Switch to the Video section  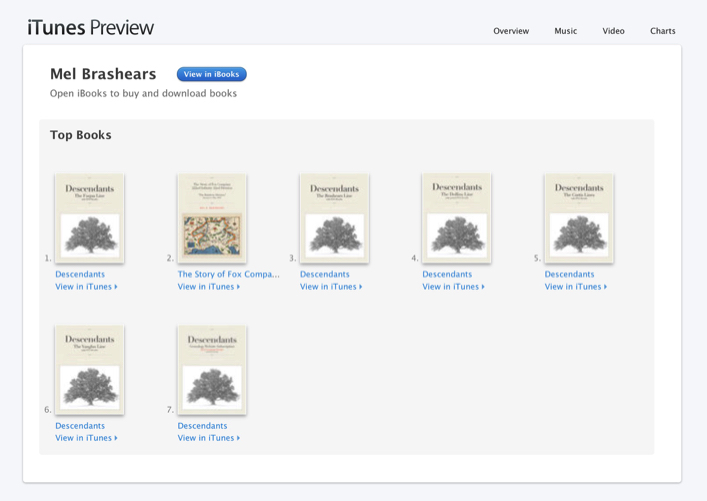coord(613,31)
